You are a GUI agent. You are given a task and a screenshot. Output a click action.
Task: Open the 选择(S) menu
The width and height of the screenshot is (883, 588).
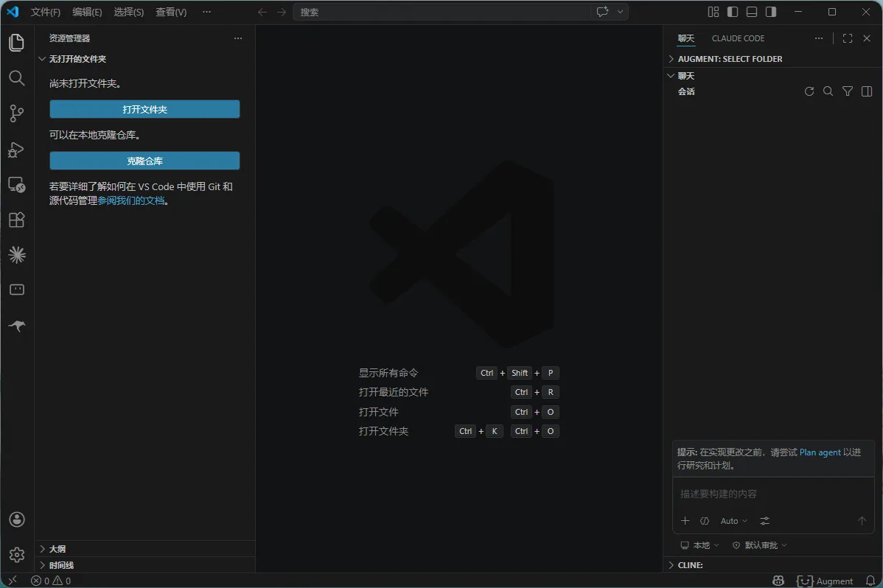(128, 12)
